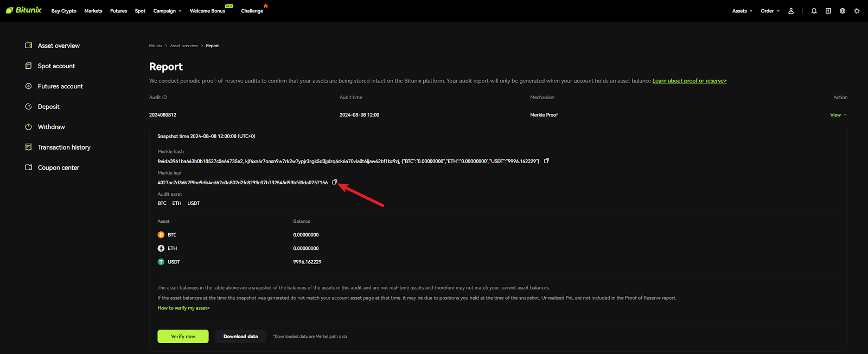The height and width of the screenshot is (354, 868).
Task: Click the Mechanism column header
Action: click(542, 98)
